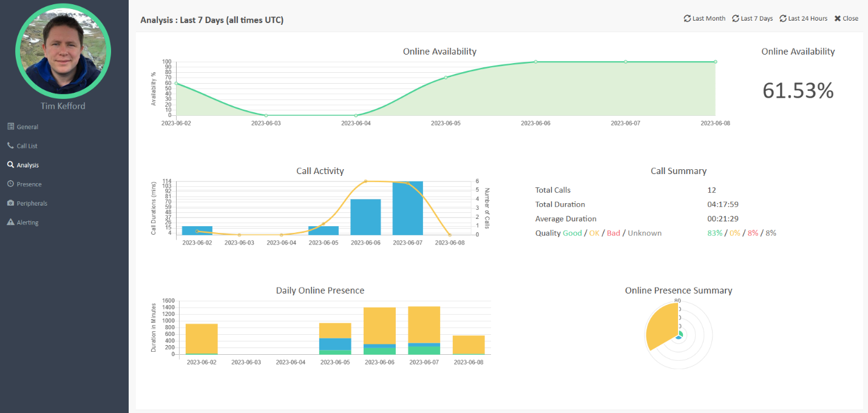Open the Call List menu item
The height and width of the screenshot is (413, 868).
[27, 146]
